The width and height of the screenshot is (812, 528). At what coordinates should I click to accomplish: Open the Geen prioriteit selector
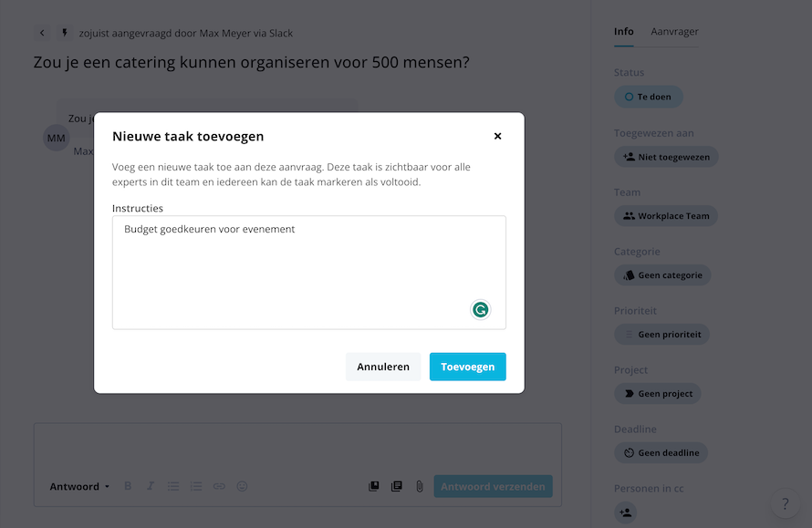coord(661,335)
